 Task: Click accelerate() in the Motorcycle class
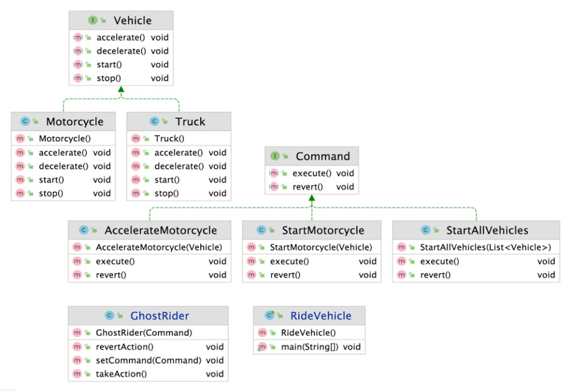click(63, 153)
